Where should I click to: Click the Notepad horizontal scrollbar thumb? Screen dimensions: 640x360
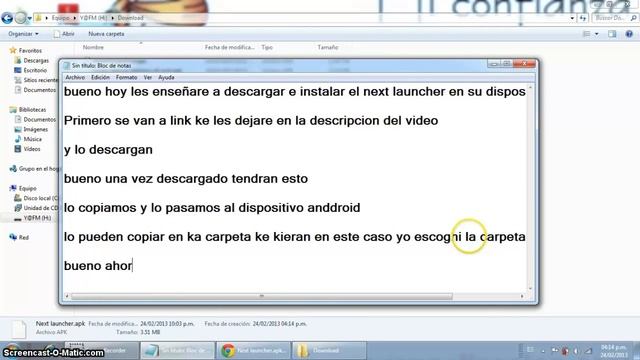click(262, 296)
